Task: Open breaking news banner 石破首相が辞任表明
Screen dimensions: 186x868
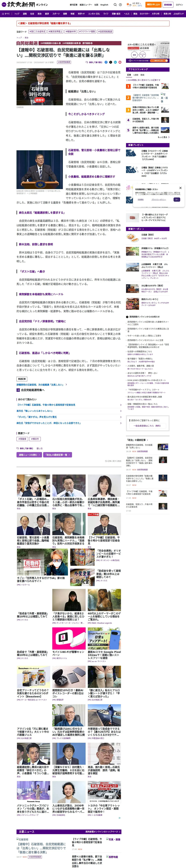Action: [x=93, y=24]
